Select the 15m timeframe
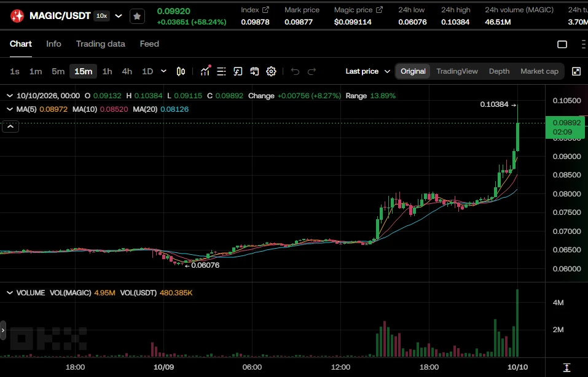The image size is (588, 377). coord(83,71)
